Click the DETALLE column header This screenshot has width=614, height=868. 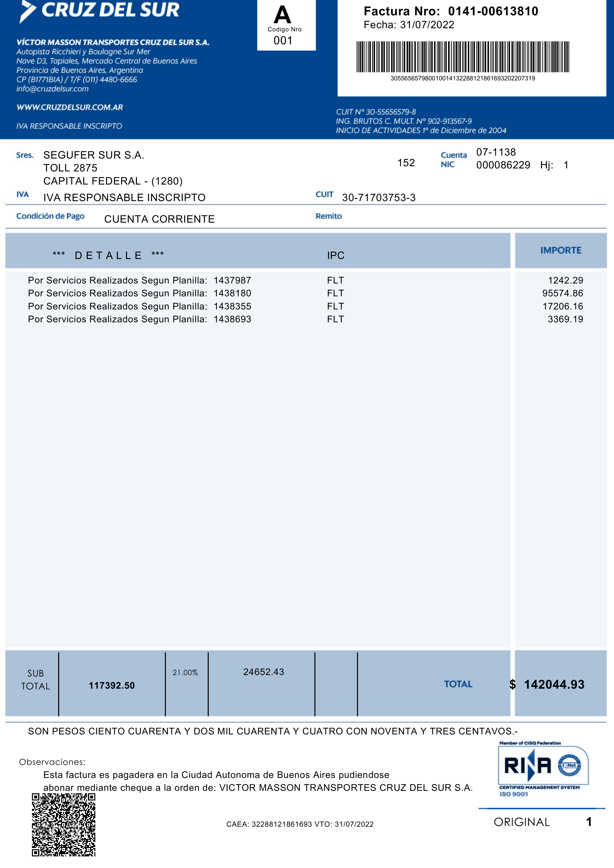[x=108, y=256]
